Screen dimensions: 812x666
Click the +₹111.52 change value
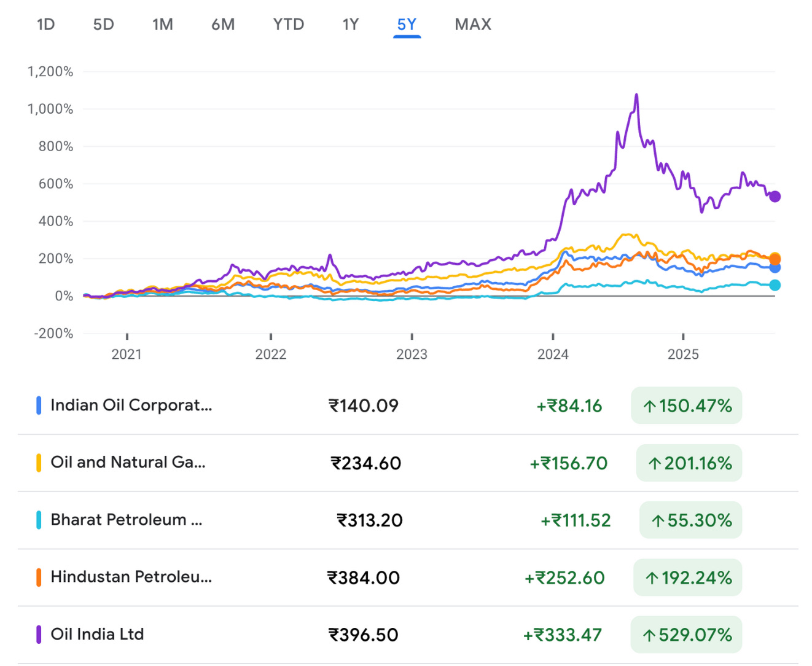(576, 520)
